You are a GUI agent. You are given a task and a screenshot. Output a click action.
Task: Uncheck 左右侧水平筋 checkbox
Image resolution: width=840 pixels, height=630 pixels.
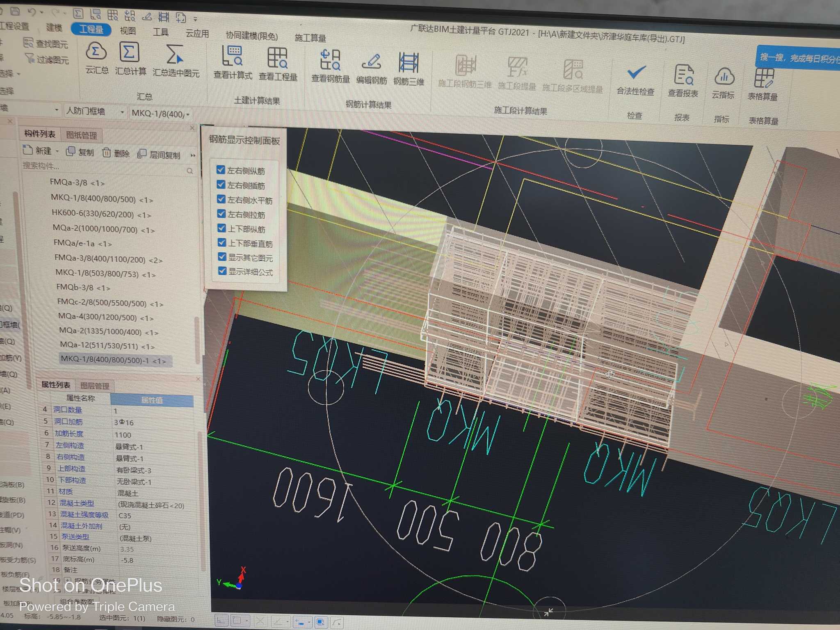tap(221, 199)
